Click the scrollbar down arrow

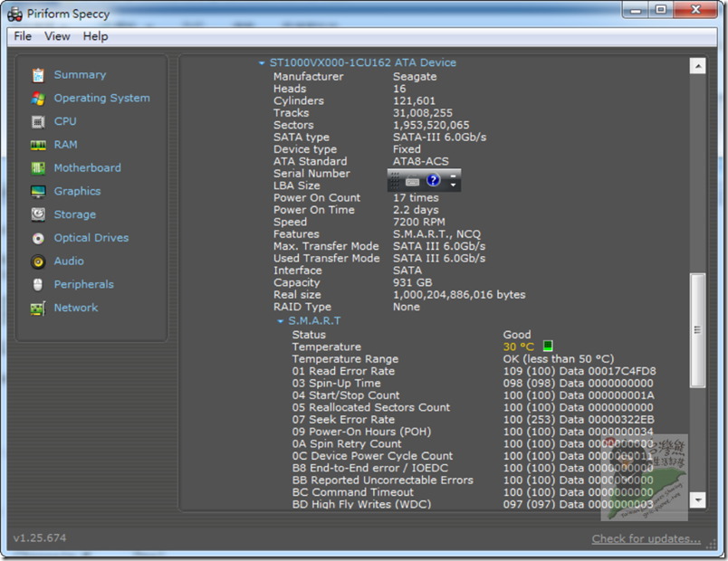[x=698, y=499]
